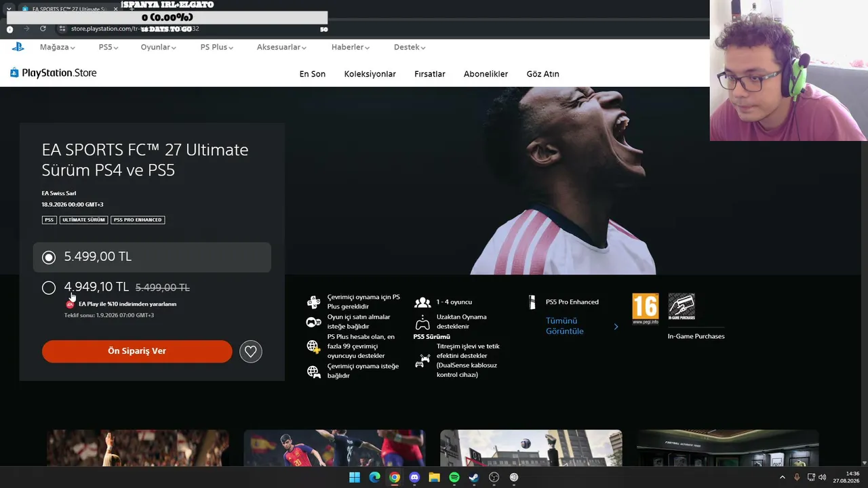
Task: Open the PlayStation Store home logo
Action: click(x=54, y=73)
